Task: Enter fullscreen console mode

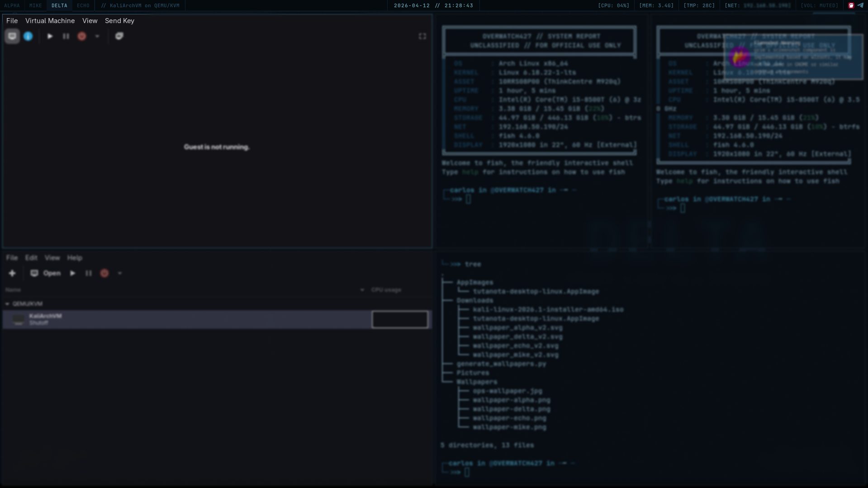Action: click(x=422, y=36)
